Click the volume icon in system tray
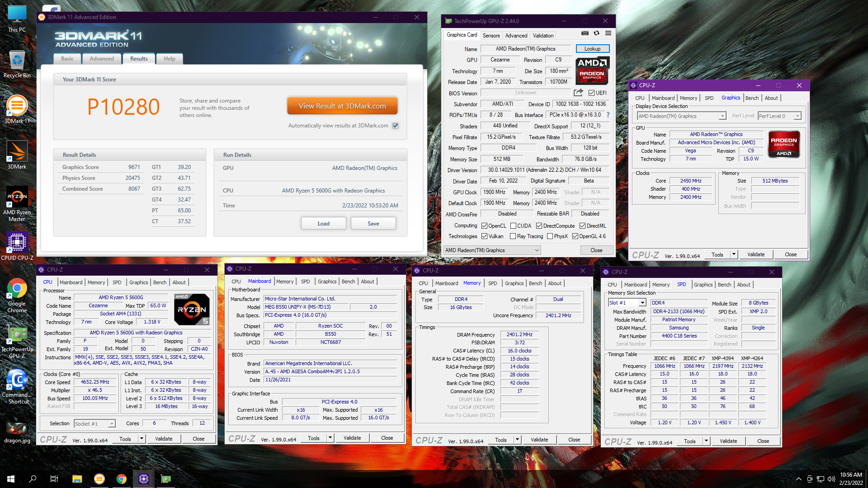The width and height of the screenshot is (868, 488). [x=831, y=479]
